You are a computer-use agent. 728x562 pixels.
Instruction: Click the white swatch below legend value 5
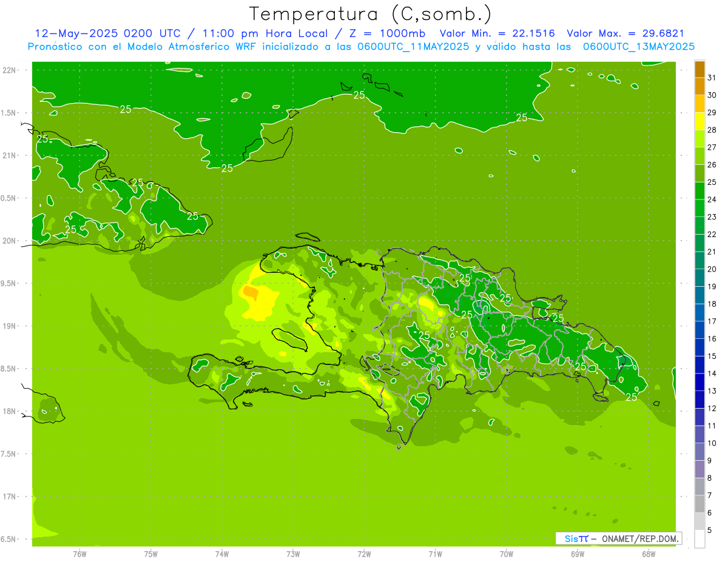699,538
